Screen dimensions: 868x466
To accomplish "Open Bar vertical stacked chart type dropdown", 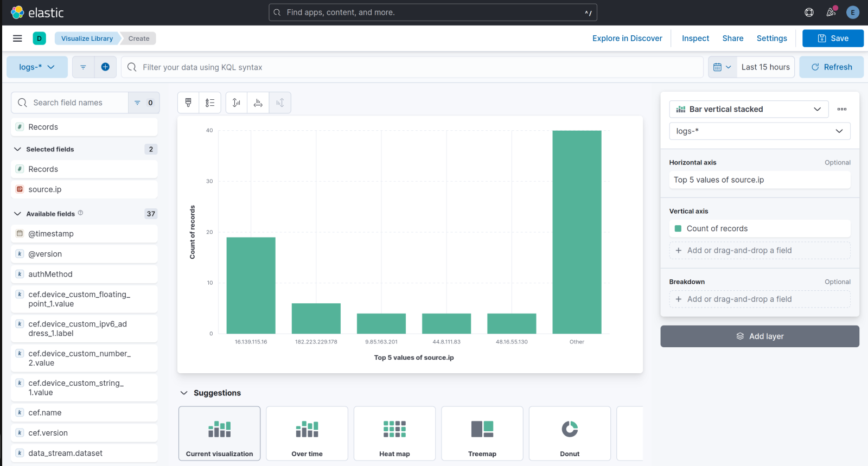I will [749, 109].
